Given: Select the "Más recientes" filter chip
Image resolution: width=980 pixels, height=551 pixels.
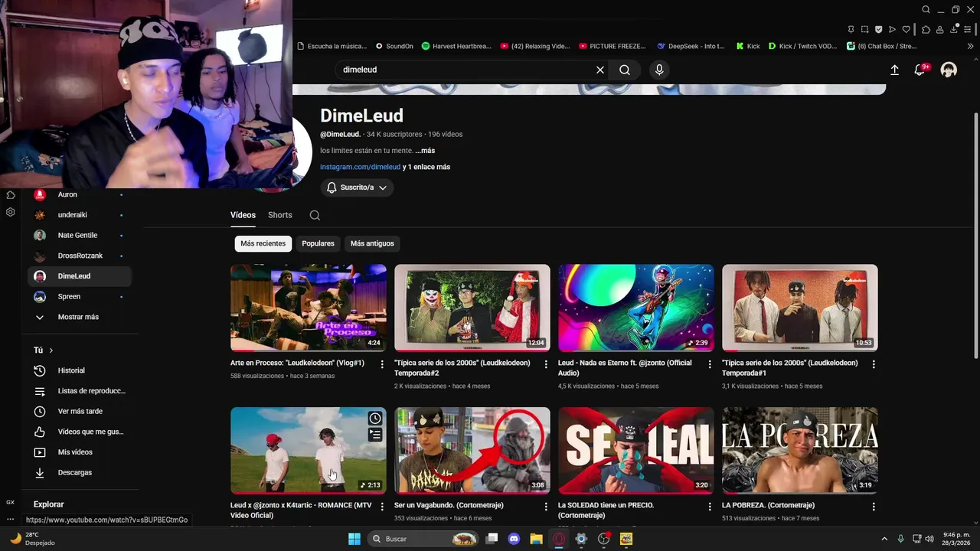Looking at the screenshot, I should click(263, 243).
